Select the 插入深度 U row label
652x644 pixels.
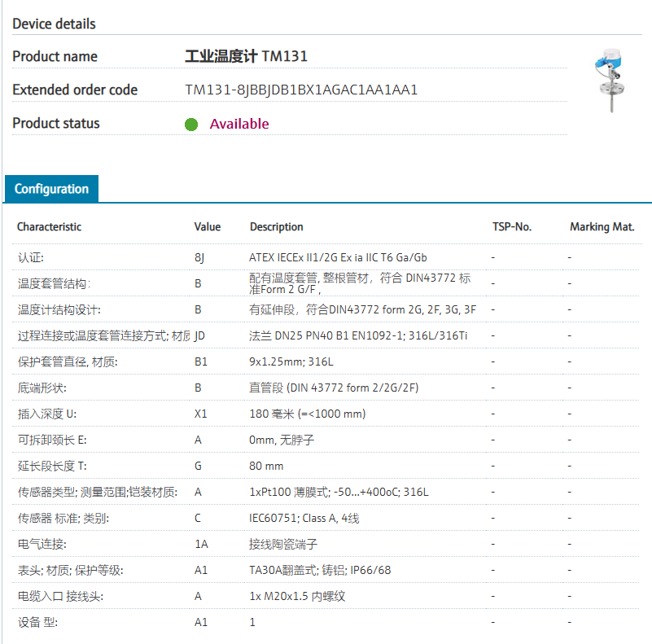point(47,414)
